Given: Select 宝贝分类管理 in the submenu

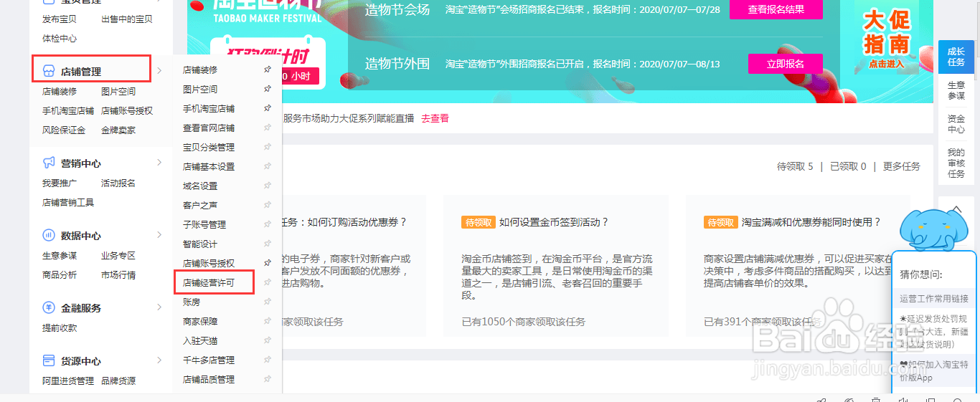Looking at the screenshot, I should (x=209, y=148).
